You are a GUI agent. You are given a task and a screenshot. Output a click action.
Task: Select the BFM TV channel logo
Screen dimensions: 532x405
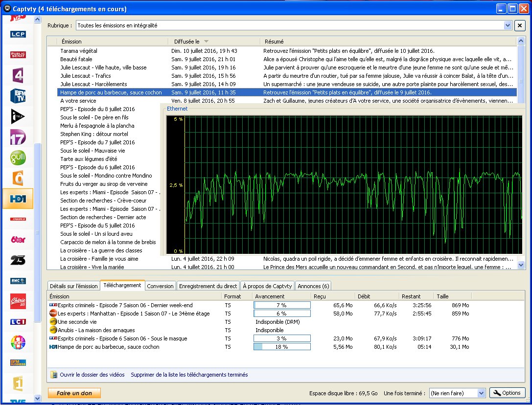pos(18,96)
